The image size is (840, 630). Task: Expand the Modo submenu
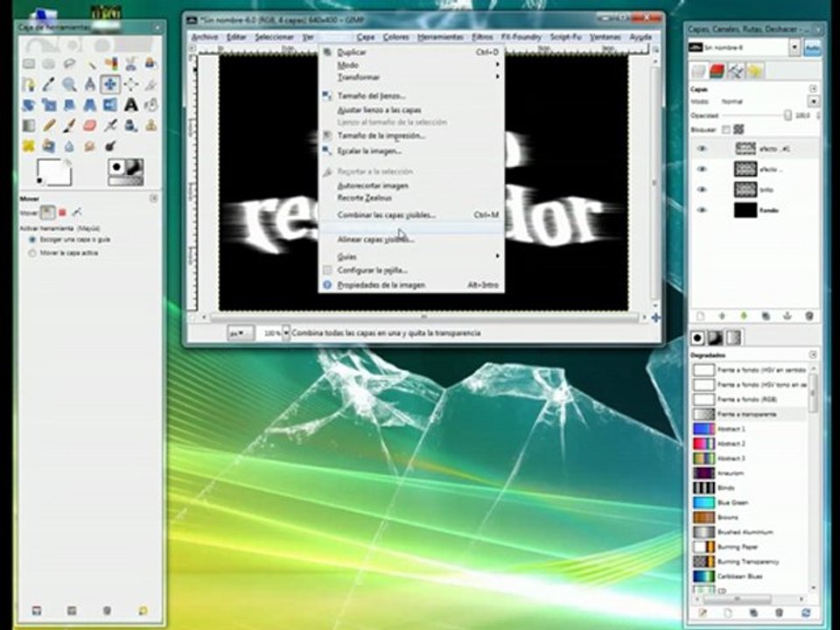[x=411, y=65]
